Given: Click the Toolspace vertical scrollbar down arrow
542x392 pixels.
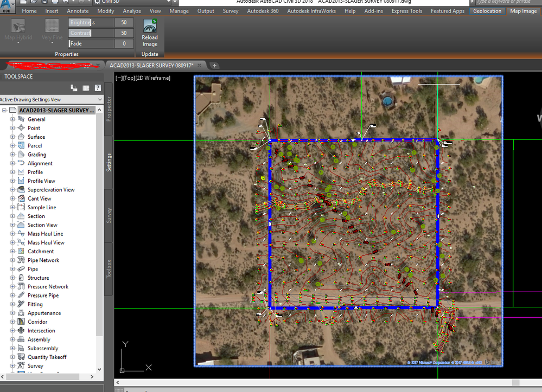Looking at the screenshot, I should 99,369.
